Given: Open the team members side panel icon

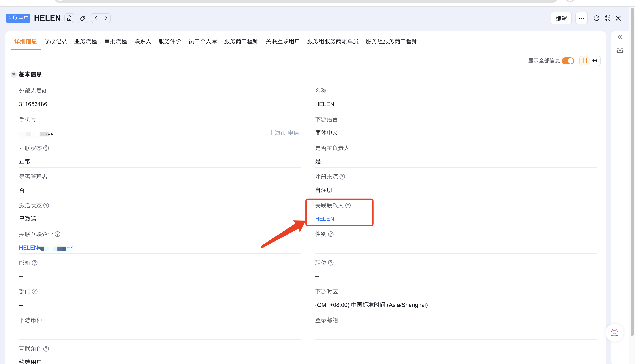Looking at the screenshot, I should click(x=620, y=50).
